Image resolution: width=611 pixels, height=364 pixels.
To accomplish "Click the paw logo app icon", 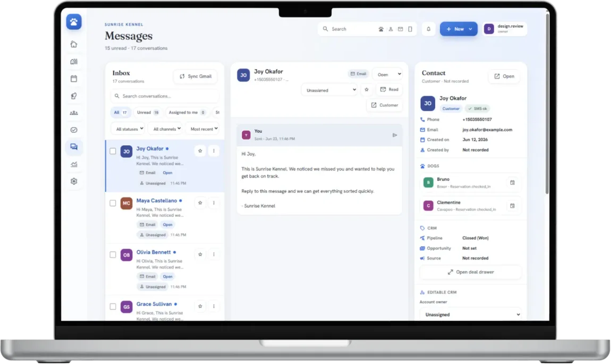I will [x=74, y=22].
